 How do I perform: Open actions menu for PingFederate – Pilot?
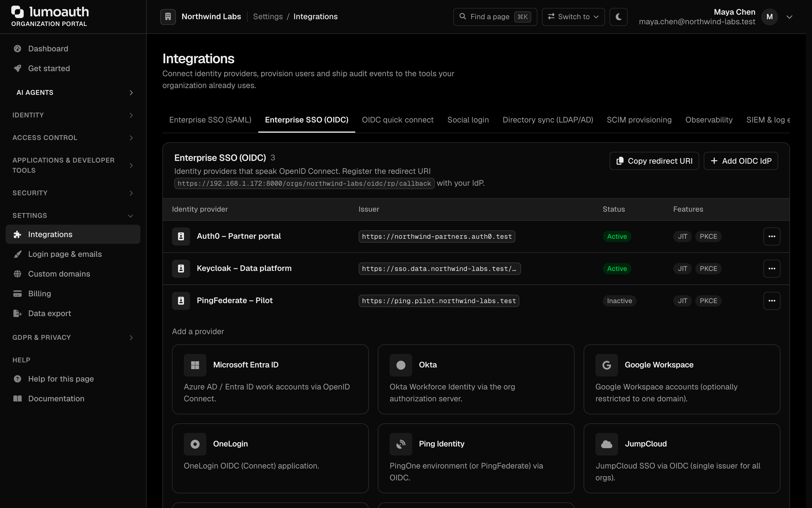(772, 301)
